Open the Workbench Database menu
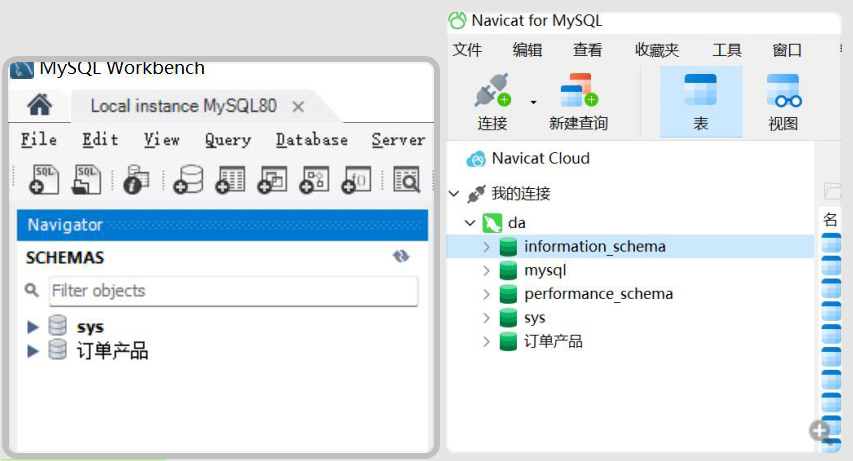This screenshot has width=853, height=461. coord(312,140)
